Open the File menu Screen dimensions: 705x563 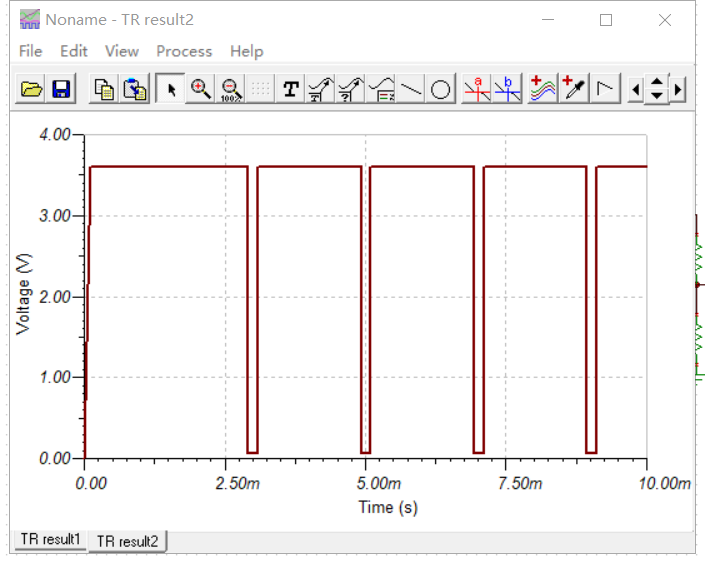31,51
